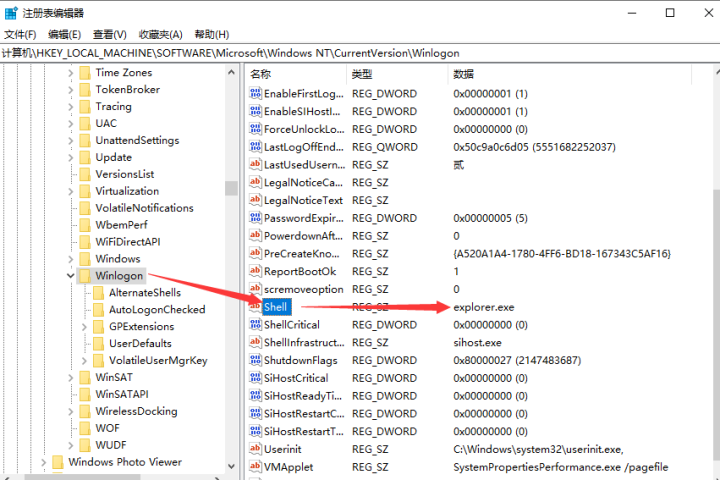Open the 文件(F) menu
Image resolution: width=720 pixels, height=480 pixels.
pyautogui.click(x=20, y=34)
